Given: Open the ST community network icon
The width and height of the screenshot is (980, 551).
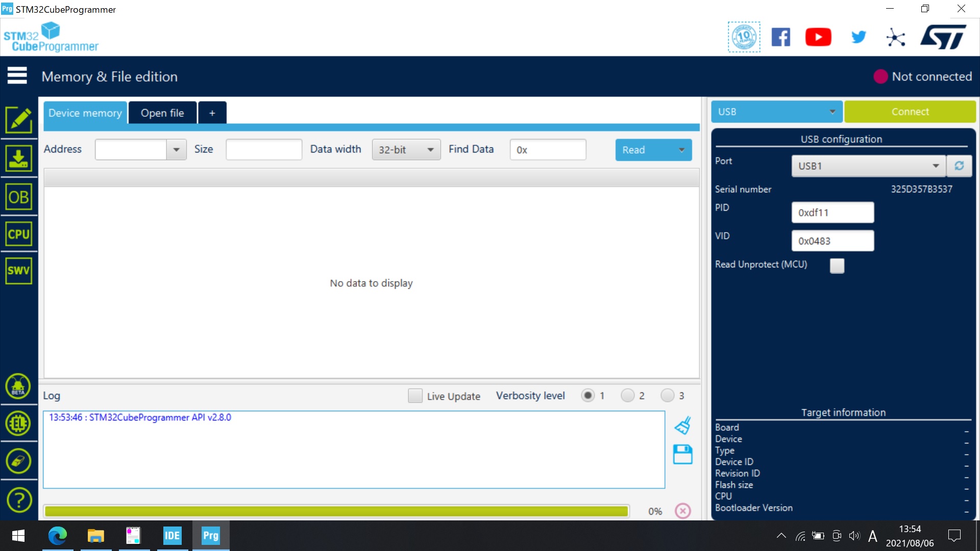Looking at the screenshot, I should coord(896,37).
